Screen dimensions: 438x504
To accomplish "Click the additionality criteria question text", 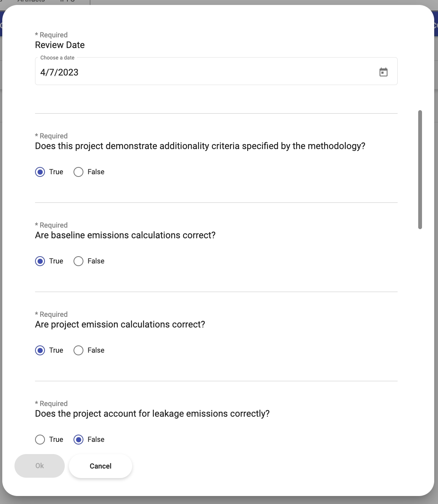I will (x=200, y=146).
